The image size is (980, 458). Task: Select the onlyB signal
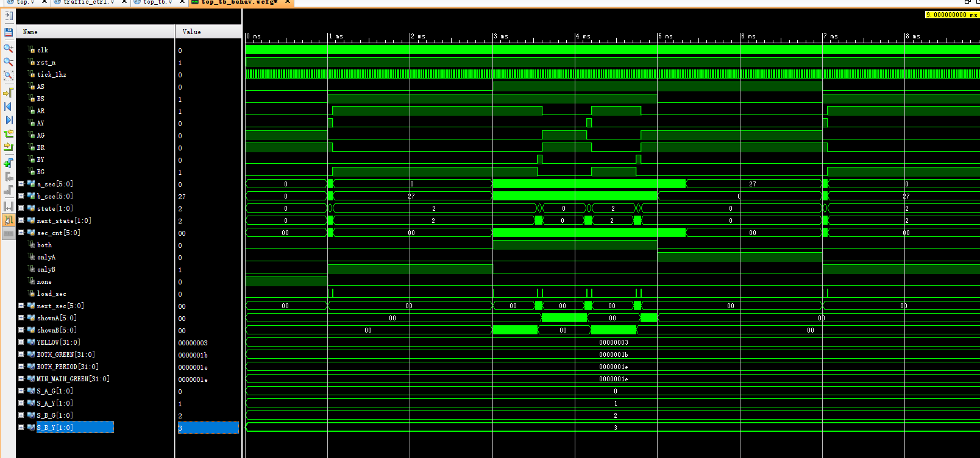46,269
